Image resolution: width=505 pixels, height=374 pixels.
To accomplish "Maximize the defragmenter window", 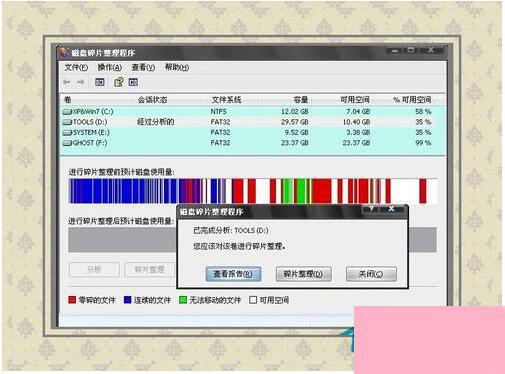I will [x=411, y=50].
